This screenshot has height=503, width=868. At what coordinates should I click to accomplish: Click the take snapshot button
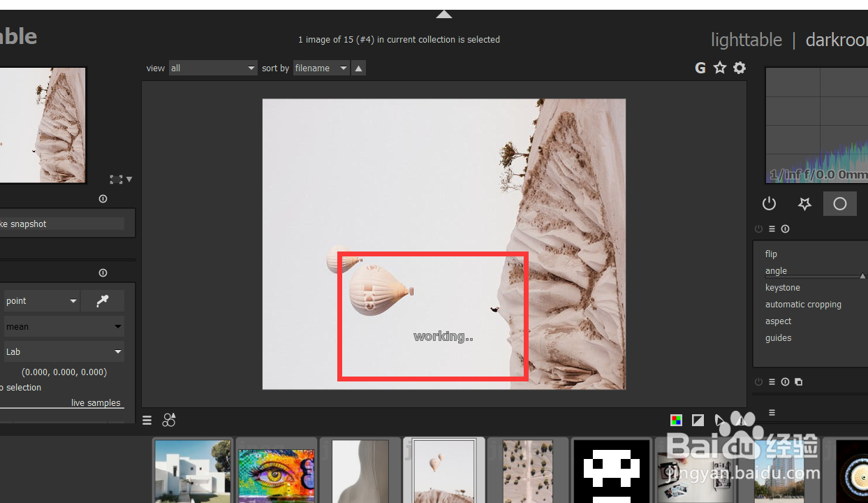click(61, 224)
